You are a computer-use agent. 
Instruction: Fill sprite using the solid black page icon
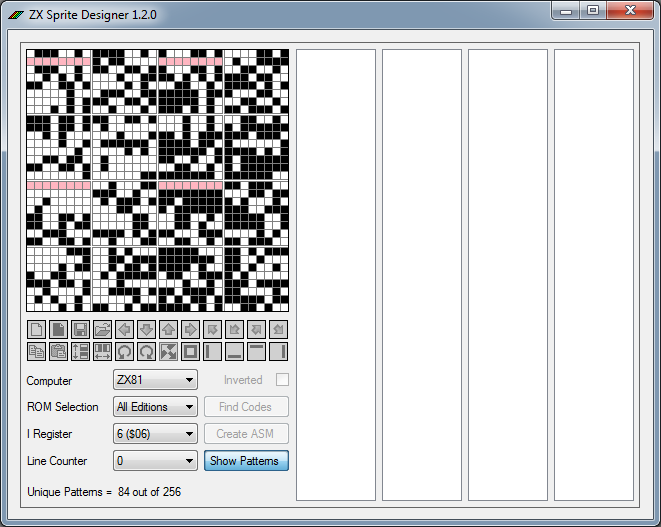click(x=59, y=329)
